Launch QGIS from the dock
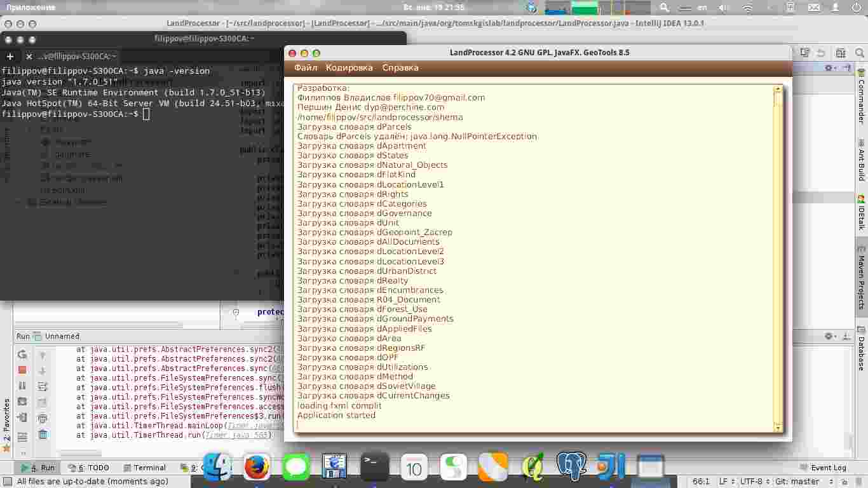Viewport: 868px width, 488px height. [532, 468]
